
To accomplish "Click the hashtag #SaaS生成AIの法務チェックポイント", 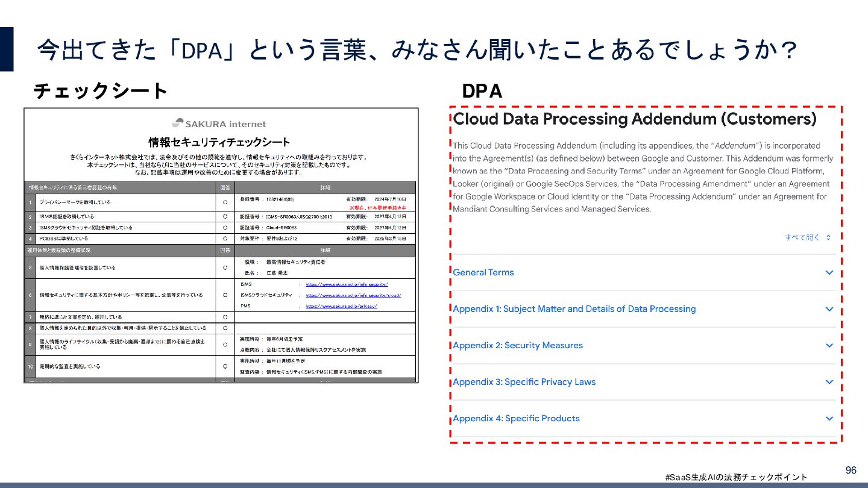I will click(x=736, y=477).
